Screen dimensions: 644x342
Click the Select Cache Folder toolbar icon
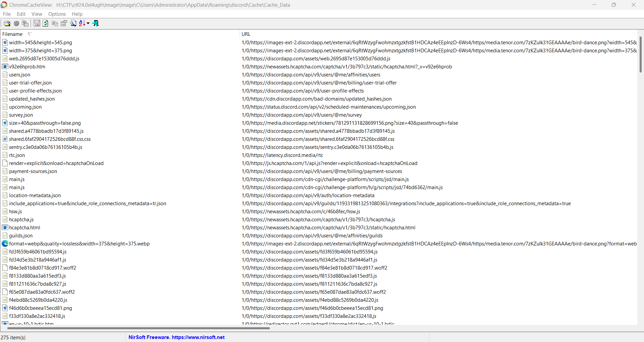point(7,23)
